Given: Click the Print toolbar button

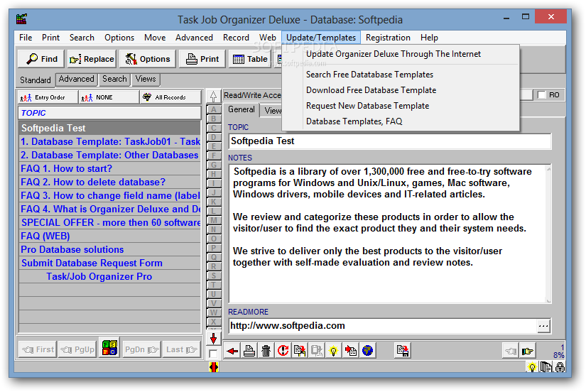Looking at the screenshot, I should (x=202, y=59).
